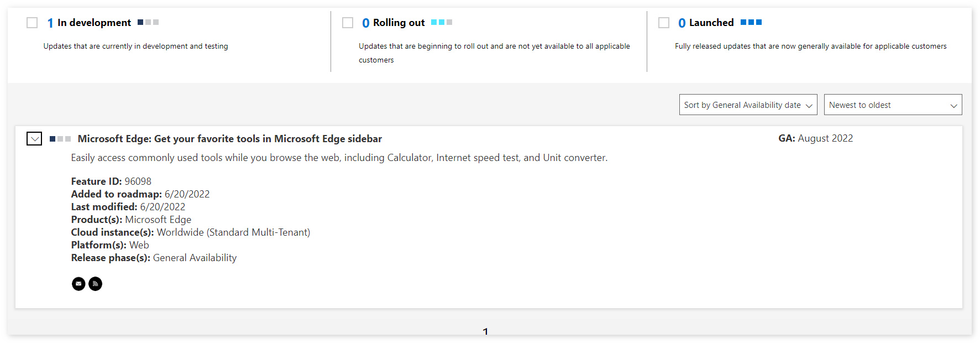
Task: Check the Rolling out filter checkbox
Action: (x=348, y=23)
